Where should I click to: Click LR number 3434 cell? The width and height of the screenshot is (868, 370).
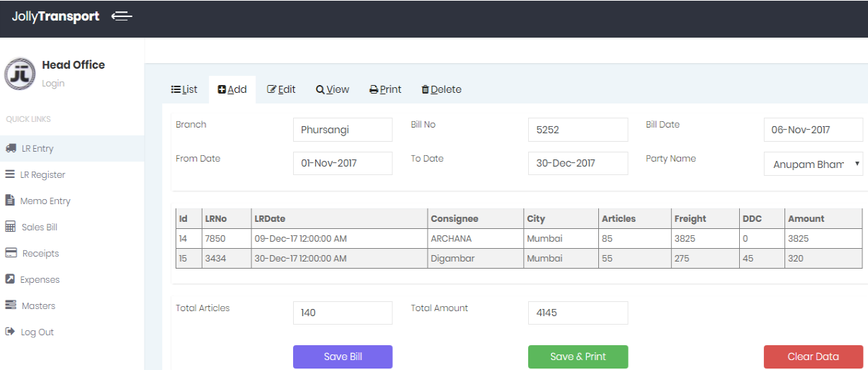227,258
